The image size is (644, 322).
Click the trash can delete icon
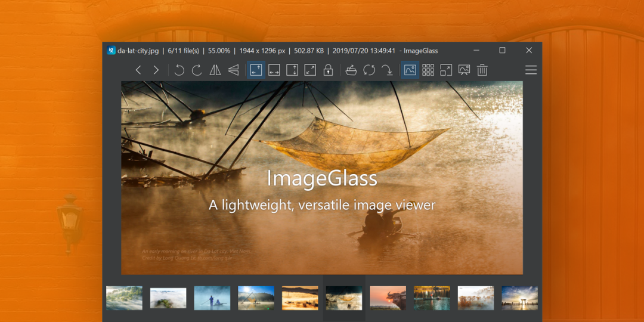(482, 70)
